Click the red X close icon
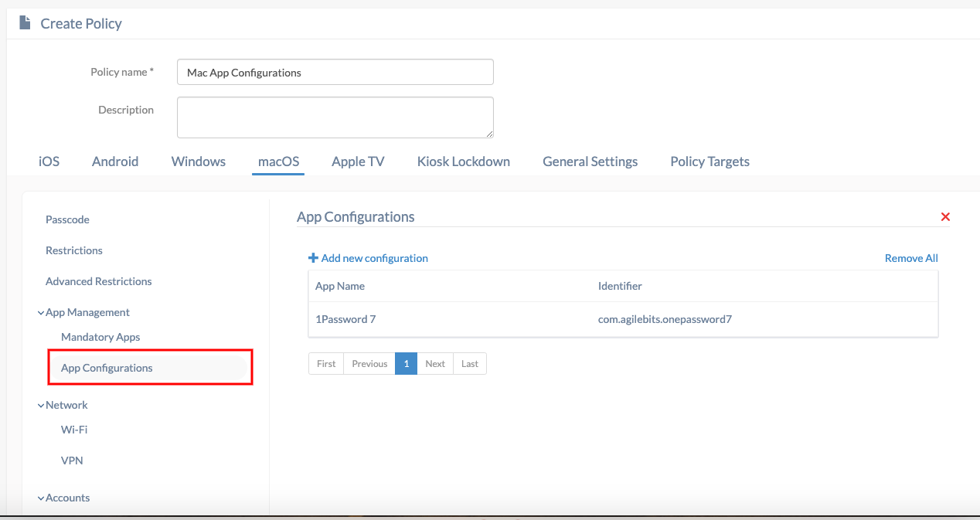The height and width of the screenshot is (520, 980). pos(945,217)
